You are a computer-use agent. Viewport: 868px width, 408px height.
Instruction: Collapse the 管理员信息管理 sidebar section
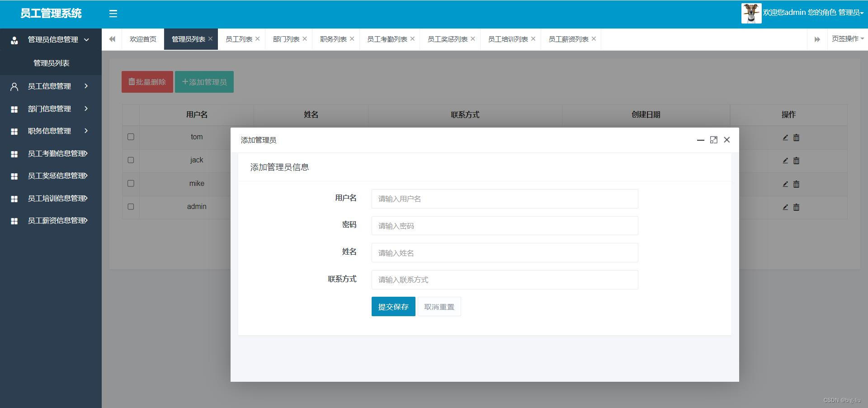53,40
